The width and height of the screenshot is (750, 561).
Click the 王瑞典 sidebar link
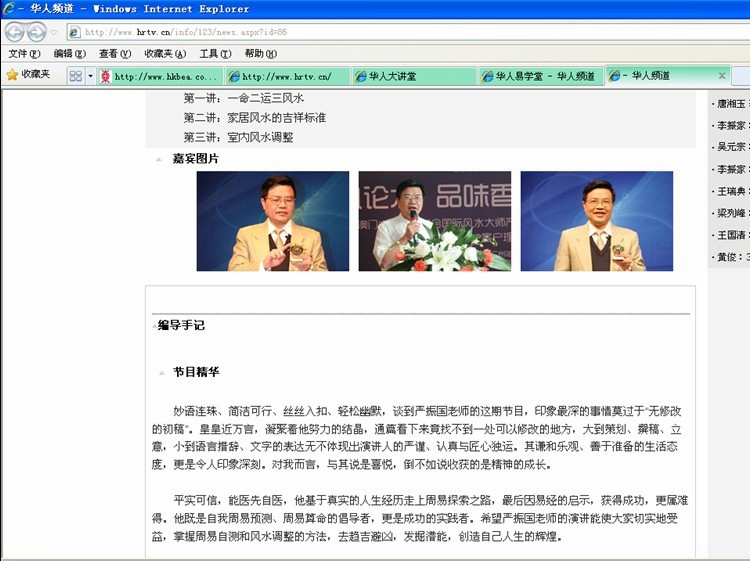(x=731, y=191)
